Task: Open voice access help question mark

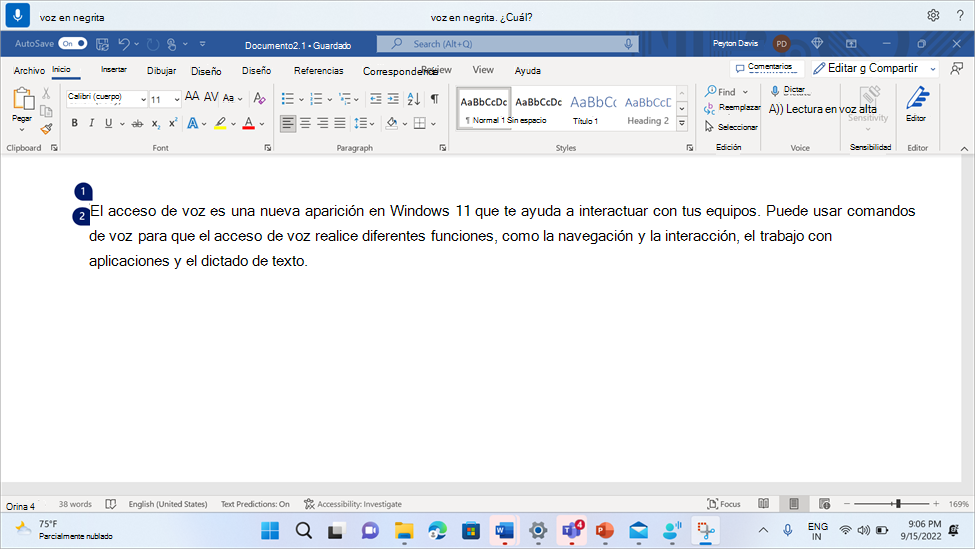Action: click(960, 16)
